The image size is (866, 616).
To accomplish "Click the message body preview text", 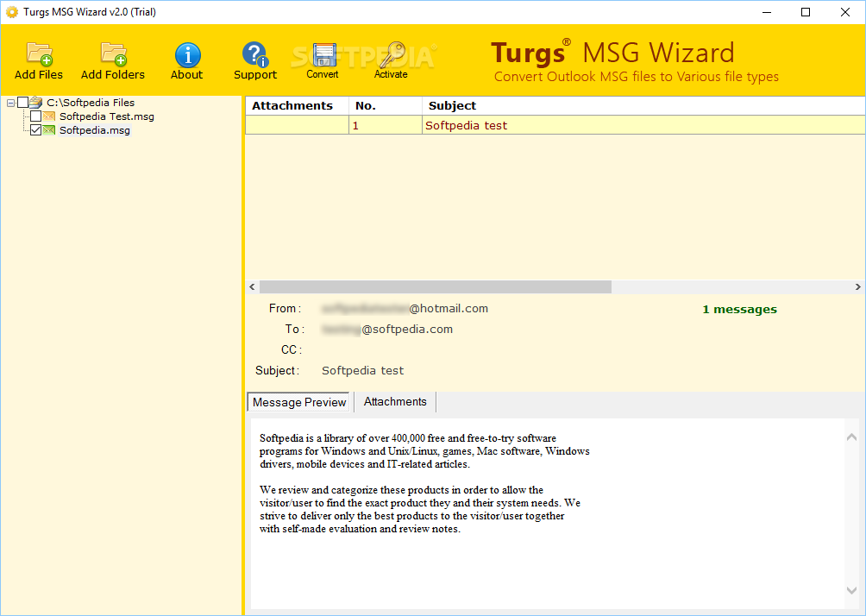I will pyautogui.click(x=424, y=483).
